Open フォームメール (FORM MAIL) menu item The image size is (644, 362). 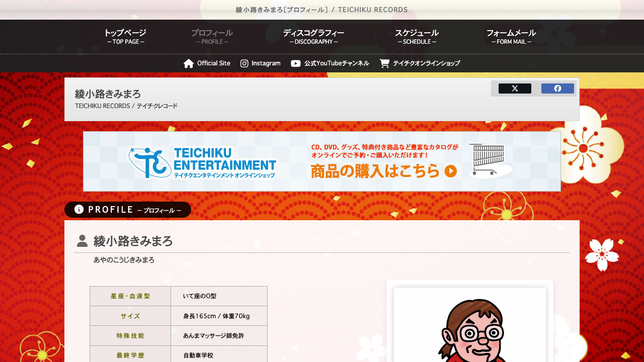(511, 36)
